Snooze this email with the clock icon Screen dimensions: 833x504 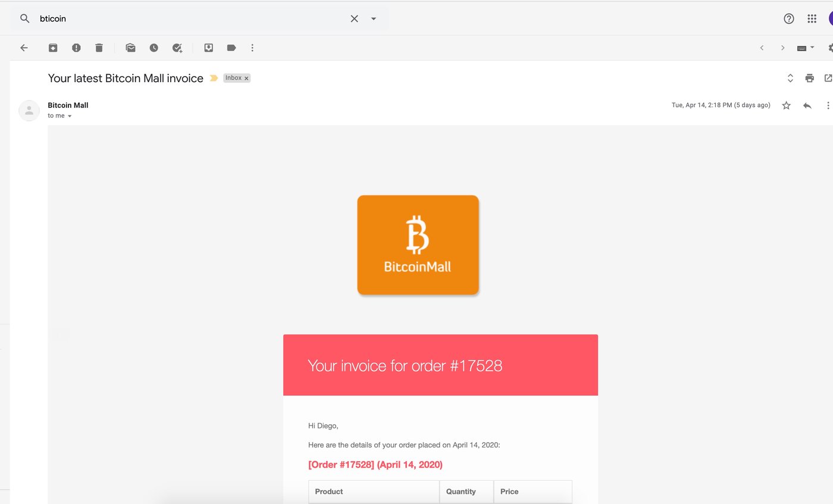coord(154,48)
